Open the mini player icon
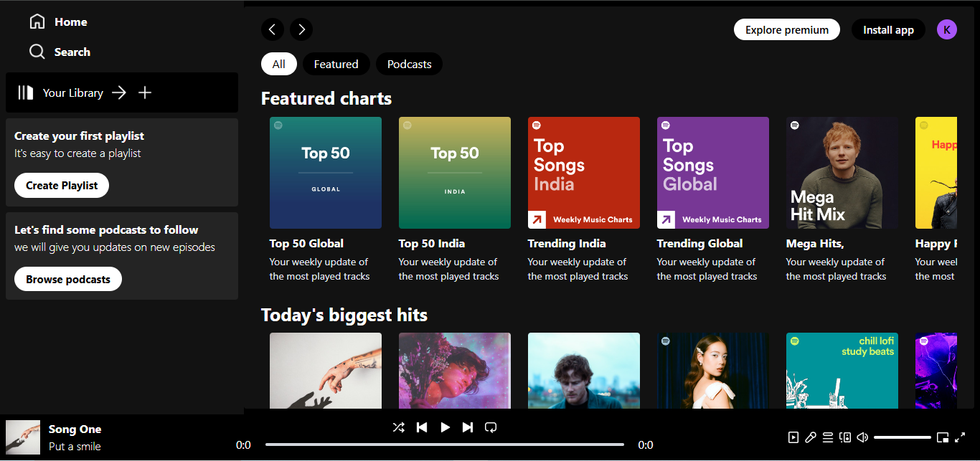980x461 pixels. [943, 437]
